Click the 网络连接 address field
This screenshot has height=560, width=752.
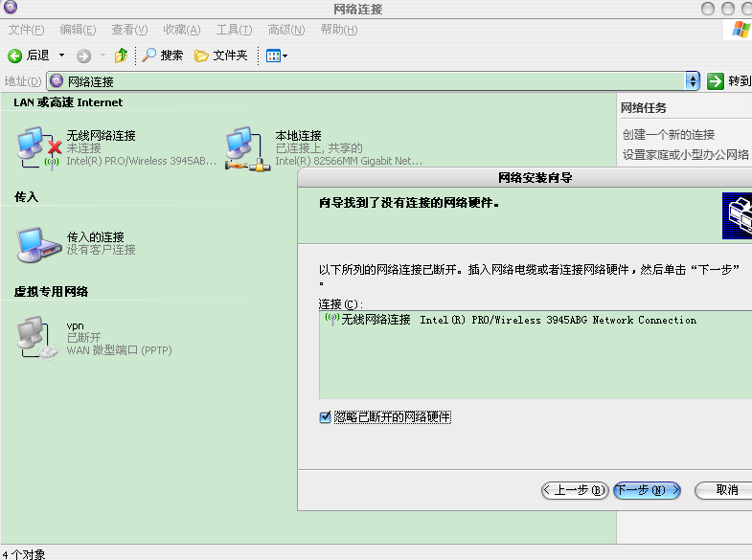(367, 81)
